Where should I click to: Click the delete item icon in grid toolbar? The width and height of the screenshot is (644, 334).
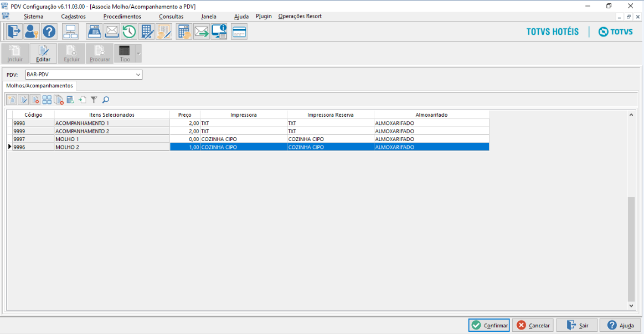tap(35, 100)
